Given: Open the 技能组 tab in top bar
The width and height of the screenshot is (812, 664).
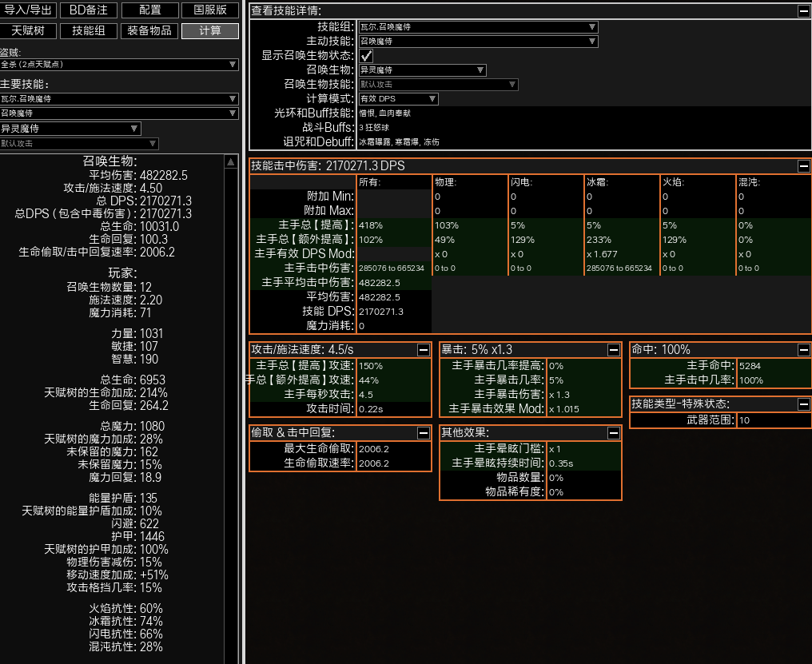Looking at the screenshot, I should [89, 31].
